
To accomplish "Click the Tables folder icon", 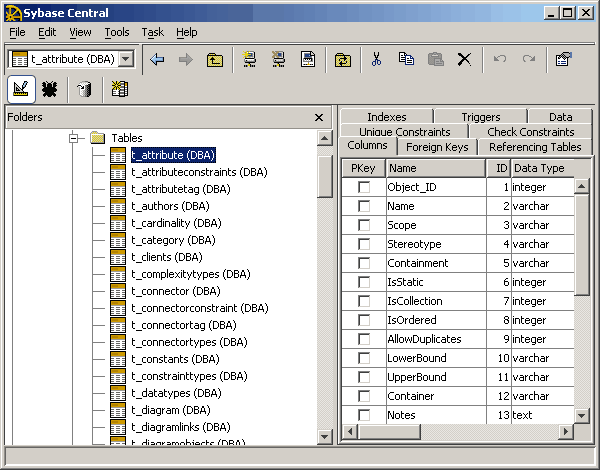I will pos(98,138).
